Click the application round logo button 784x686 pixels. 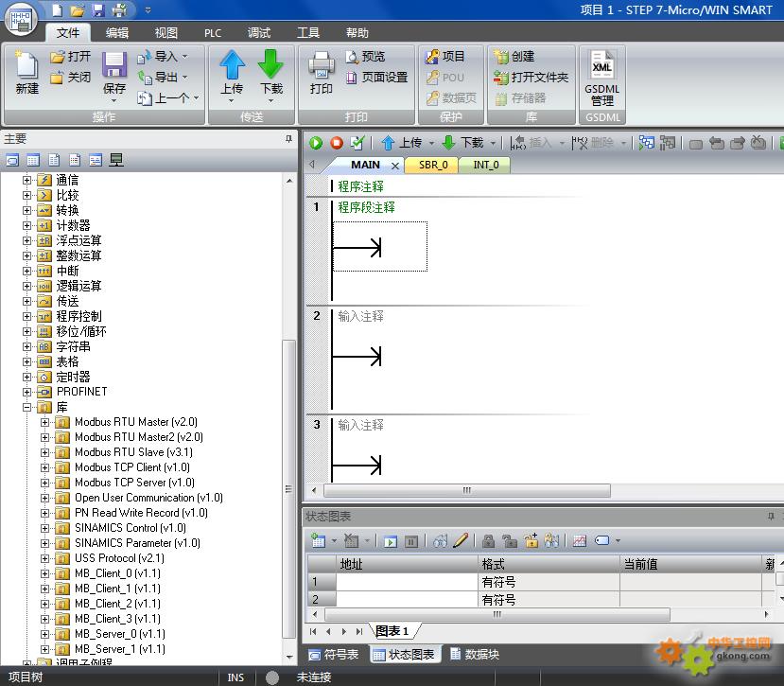21,20
